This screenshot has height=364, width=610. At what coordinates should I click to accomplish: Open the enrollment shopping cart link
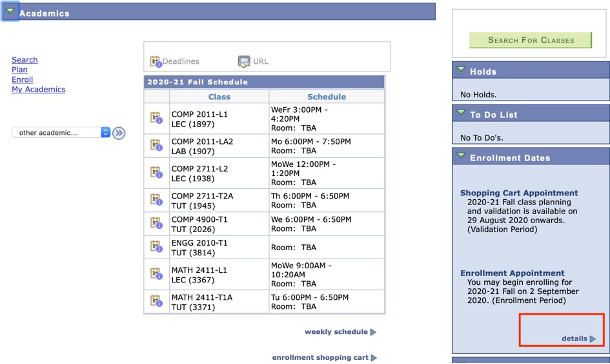coord(324,357)
